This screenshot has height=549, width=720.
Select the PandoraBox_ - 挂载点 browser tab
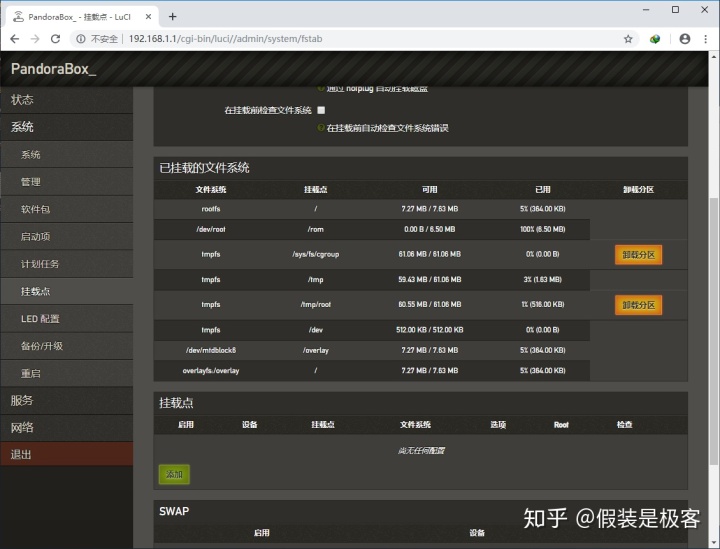point(83,17)
